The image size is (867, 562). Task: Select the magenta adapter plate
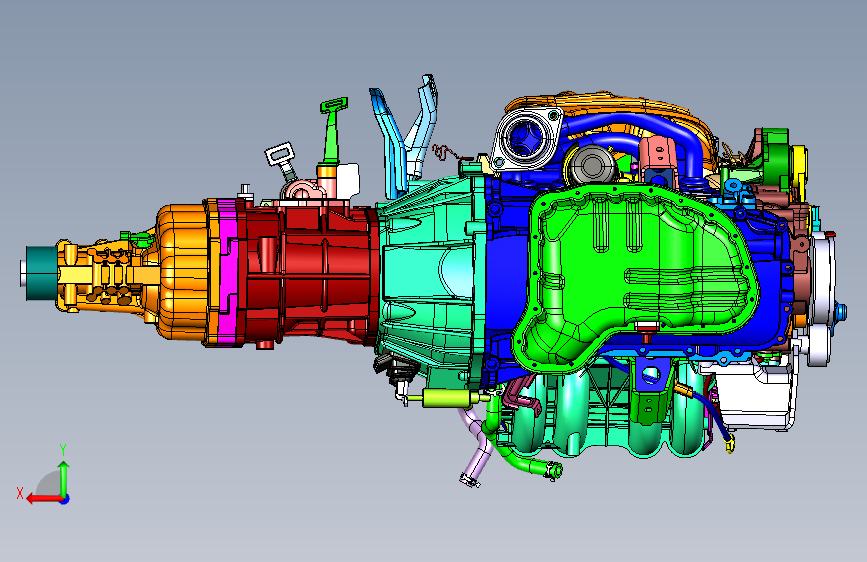(x=228, y=272)
